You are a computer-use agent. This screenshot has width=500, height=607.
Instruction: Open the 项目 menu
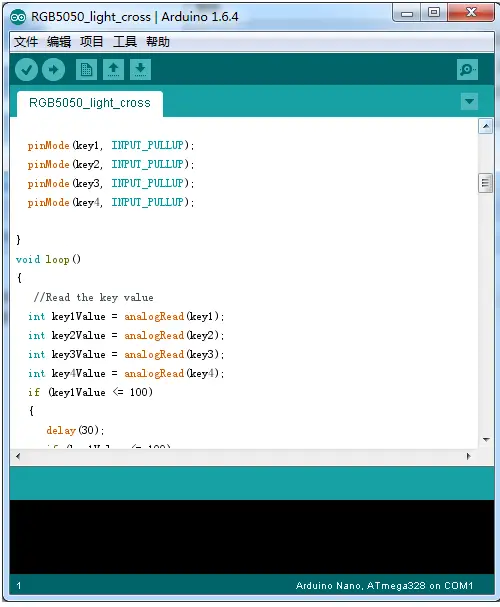[92, 41]
